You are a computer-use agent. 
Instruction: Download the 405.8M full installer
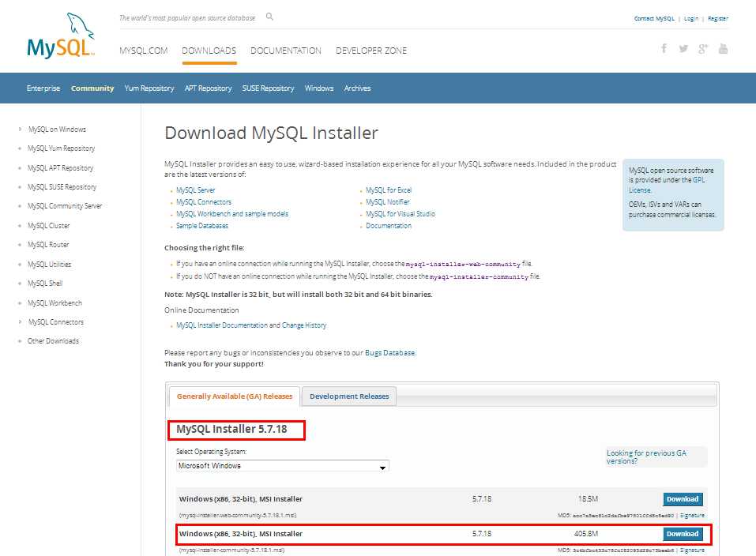point(683,534)
